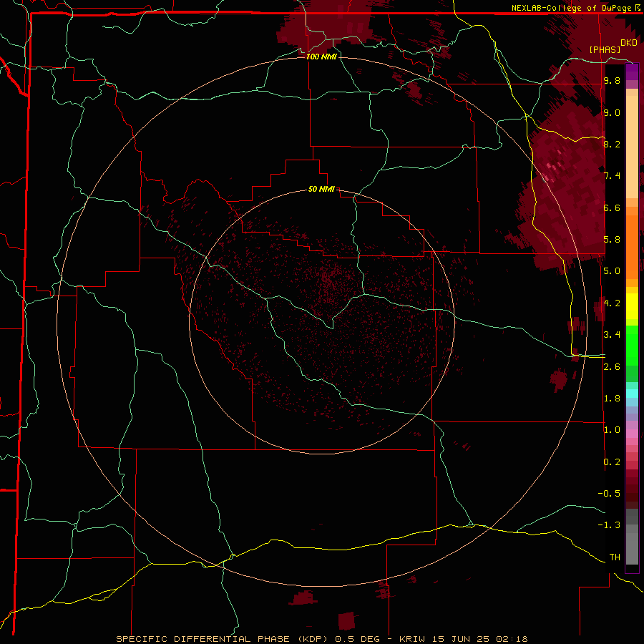This screenshot has width=644, height=644.
Task: Click the DKD legend unit label
Action: [629, 43]
